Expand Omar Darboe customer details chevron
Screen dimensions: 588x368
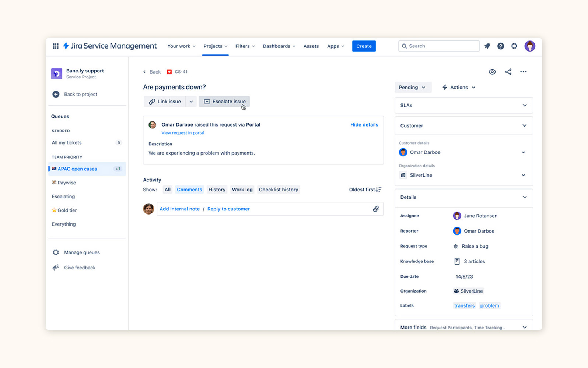524,152
